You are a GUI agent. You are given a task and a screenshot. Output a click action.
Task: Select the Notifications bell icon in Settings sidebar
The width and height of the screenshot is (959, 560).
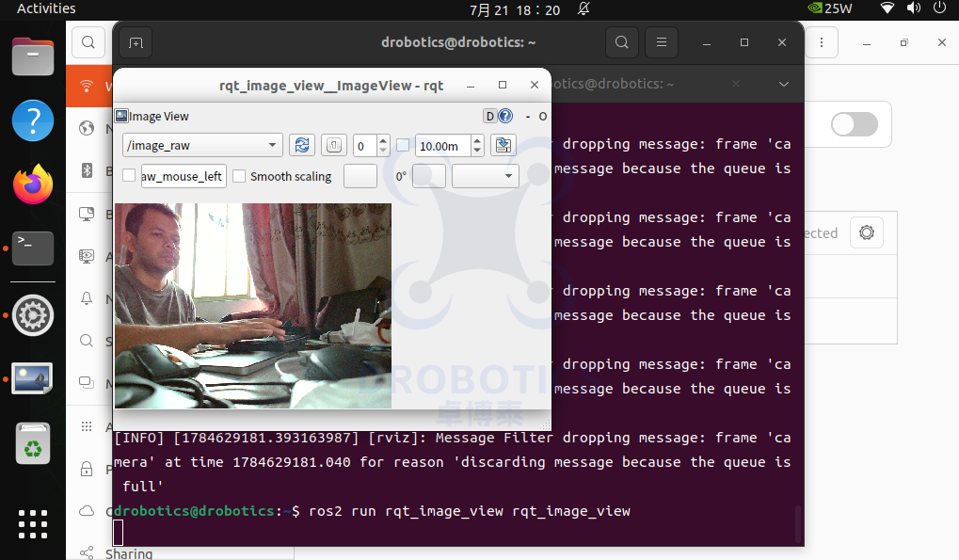point(87,298)
